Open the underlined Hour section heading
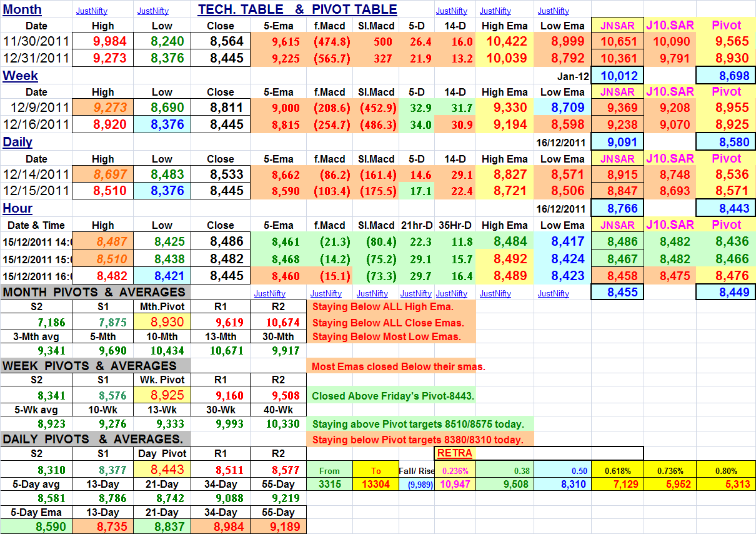This screenshot has width=756, height=534. tap(17, 208)
